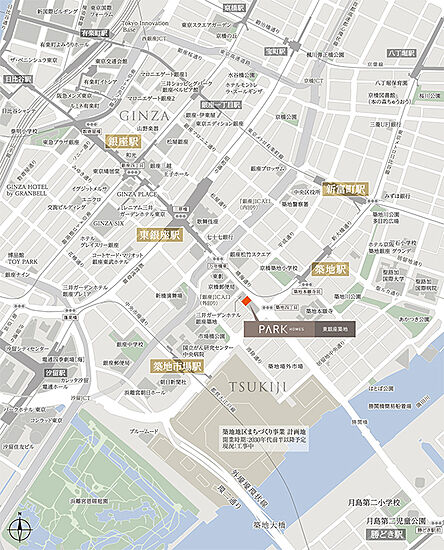The height and width of the screenshot is (550, 444).
Task: Click the PARK HOMES property label
Action: [300, 329]
